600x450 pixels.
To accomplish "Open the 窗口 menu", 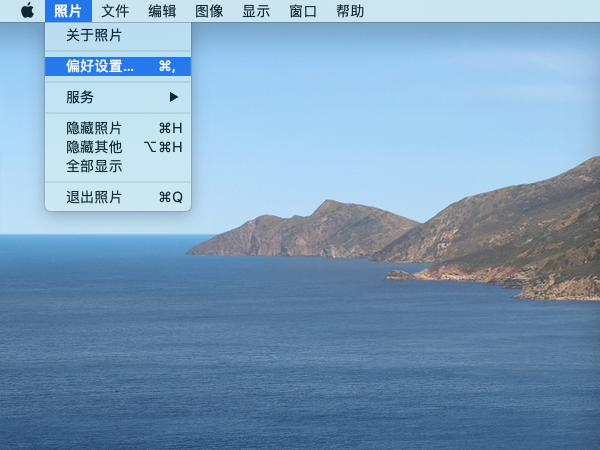I will pyautogui.click(x=303, y=11).
